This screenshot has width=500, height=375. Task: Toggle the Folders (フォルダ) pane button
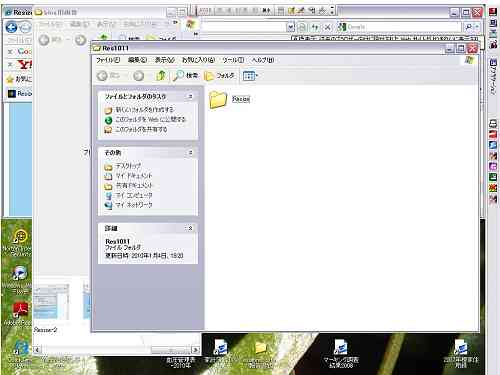(x=219, y=76)
